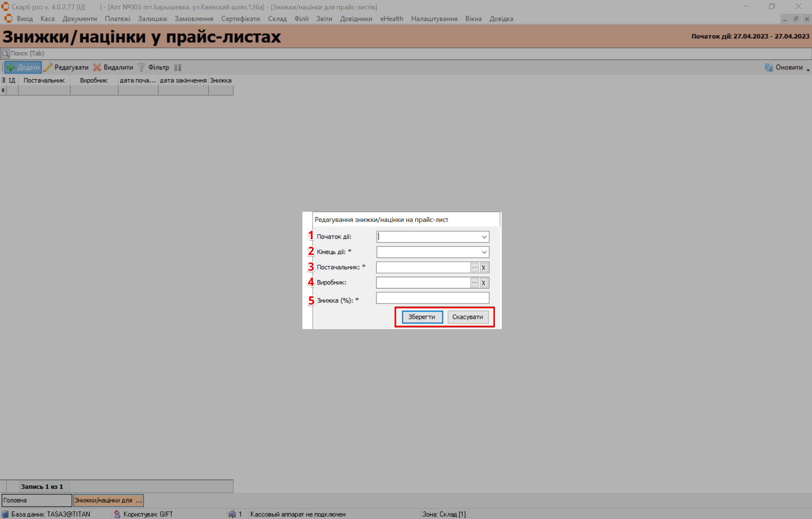
Task: Click the red X Видалити icon
Action: pos(97,67)
